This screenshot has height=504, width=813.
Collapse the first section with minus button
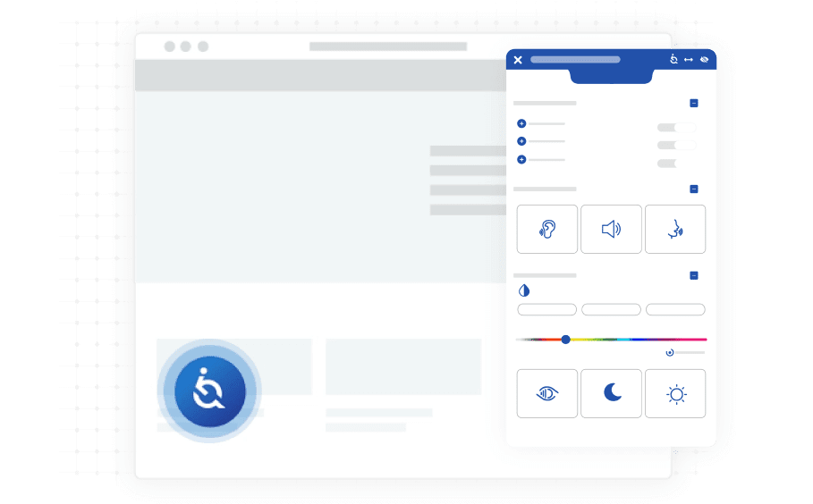[x=694, y=103]
